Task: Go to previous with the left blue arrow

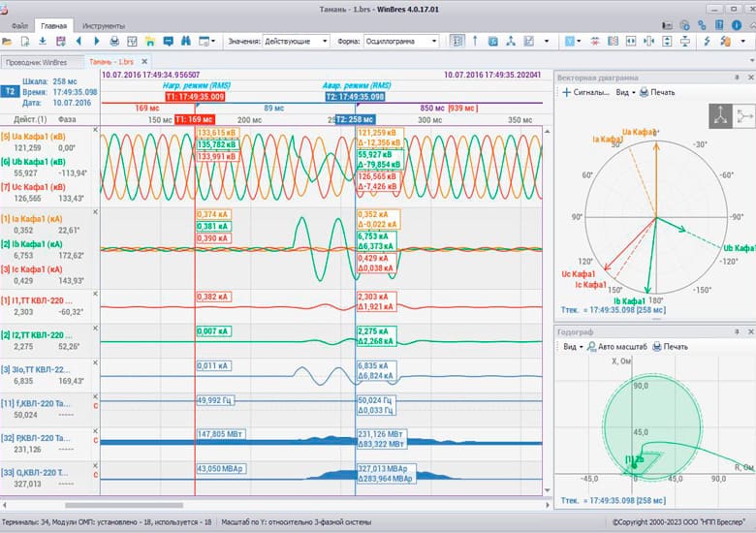Action: point(79,42)
